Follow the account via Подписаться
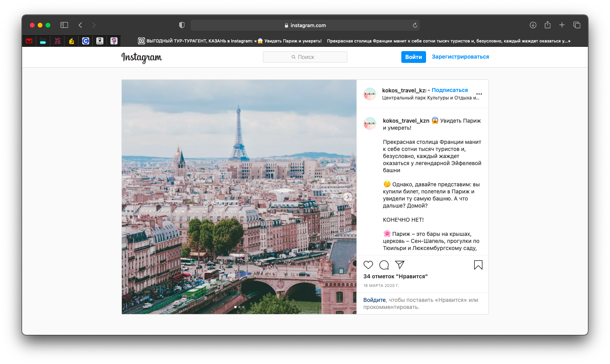This screenshot has width=610, height=364. tap(450, 90)
